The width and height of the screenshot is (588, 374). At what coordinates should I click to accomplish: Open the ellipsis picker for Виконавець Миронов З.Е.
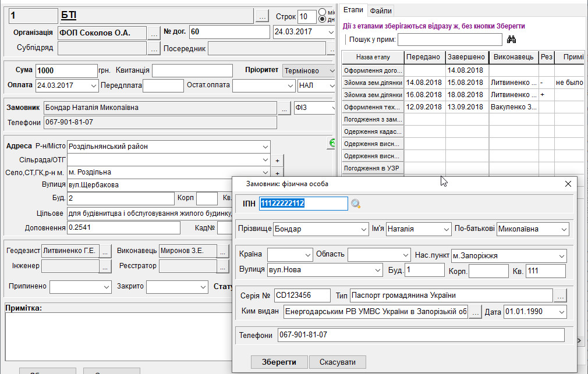223,251
